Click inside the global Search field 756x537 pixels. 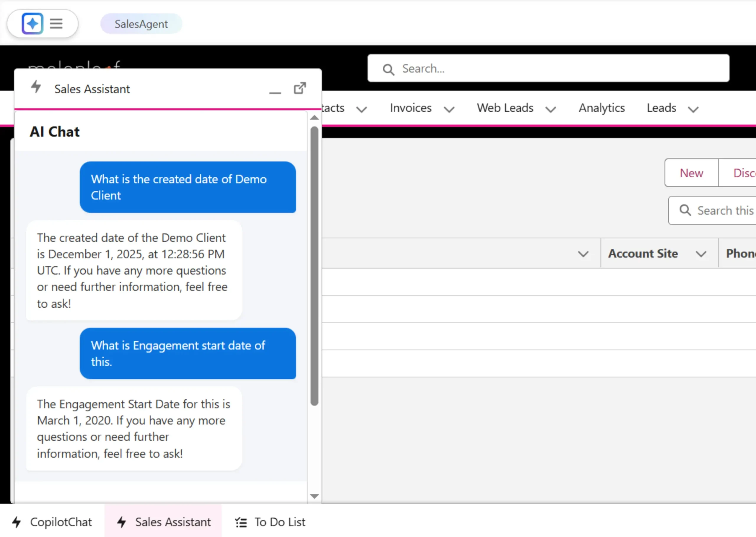[x=529, y=69]
